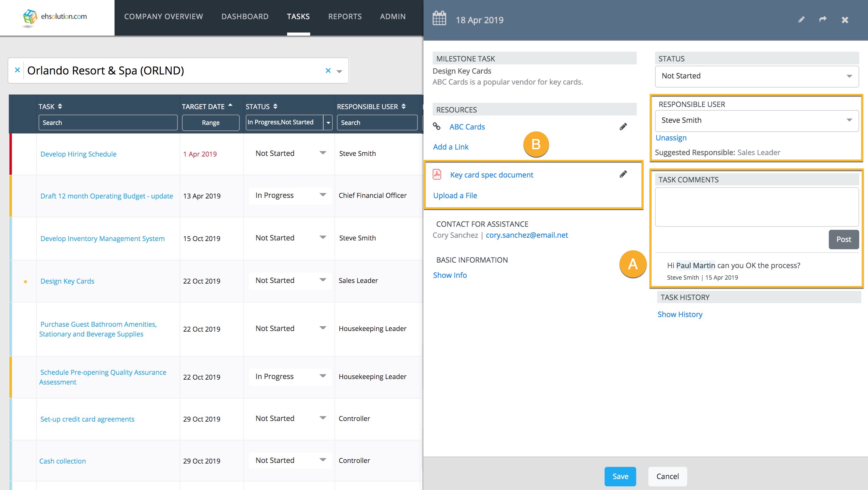The width and height of the screenshot is (868, 490).
Task: Click the share arrow icon in panel header
Action: coord(823,19)
